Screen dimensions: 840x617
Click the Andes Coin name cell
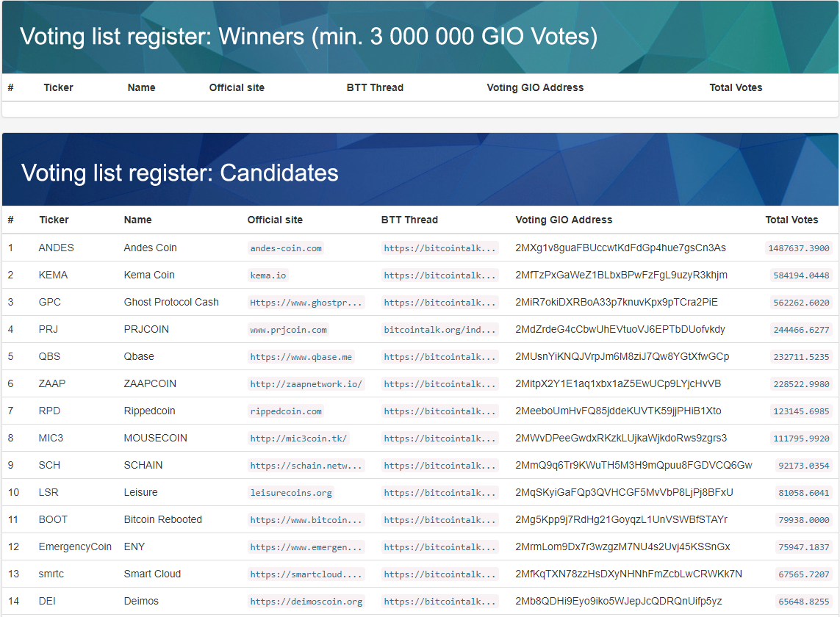150,248
